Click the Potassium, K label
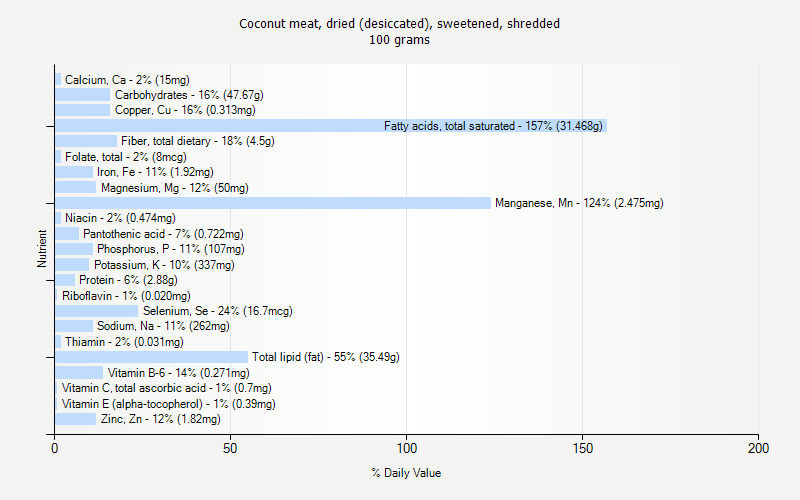 pos(164,265)
